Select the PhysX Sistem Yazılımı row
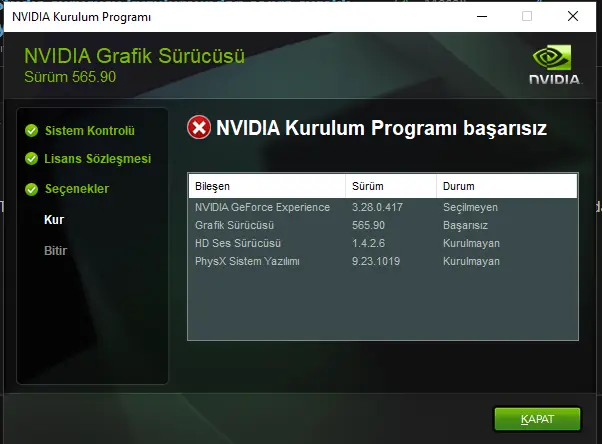The width and height of the screenshot is (602, 444). click(383, 262)
